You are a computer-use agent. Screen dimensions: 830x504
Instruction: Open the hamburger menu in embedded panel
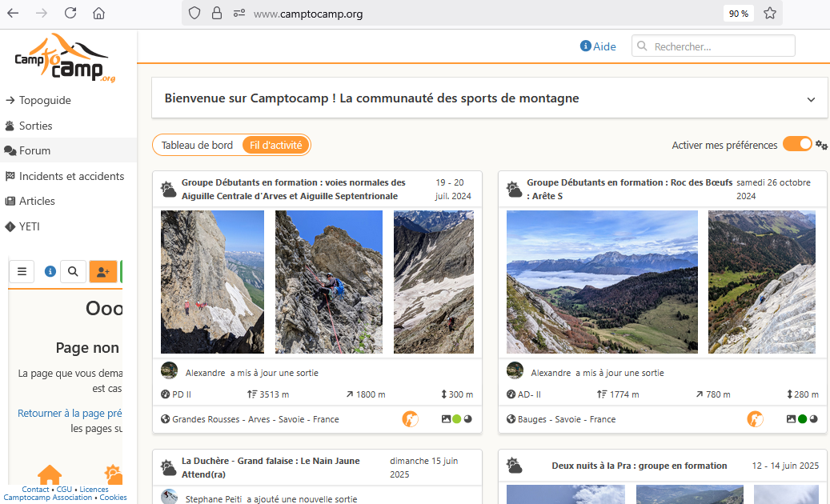pyautogui.click(x=22, y=271)
